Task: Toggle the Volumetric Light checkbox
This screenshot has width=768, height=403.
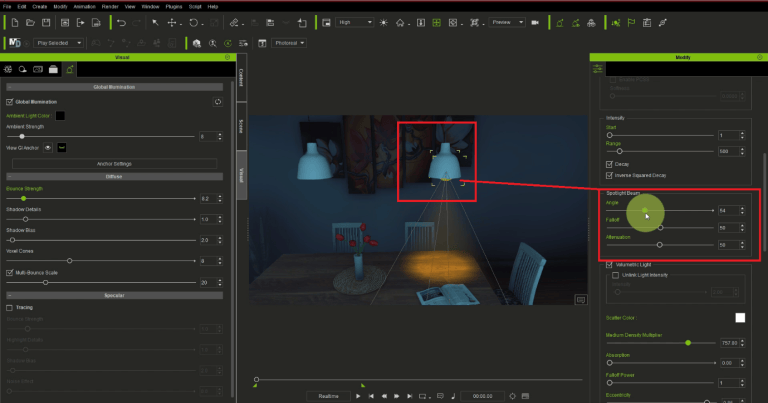Action: point(609,264)
